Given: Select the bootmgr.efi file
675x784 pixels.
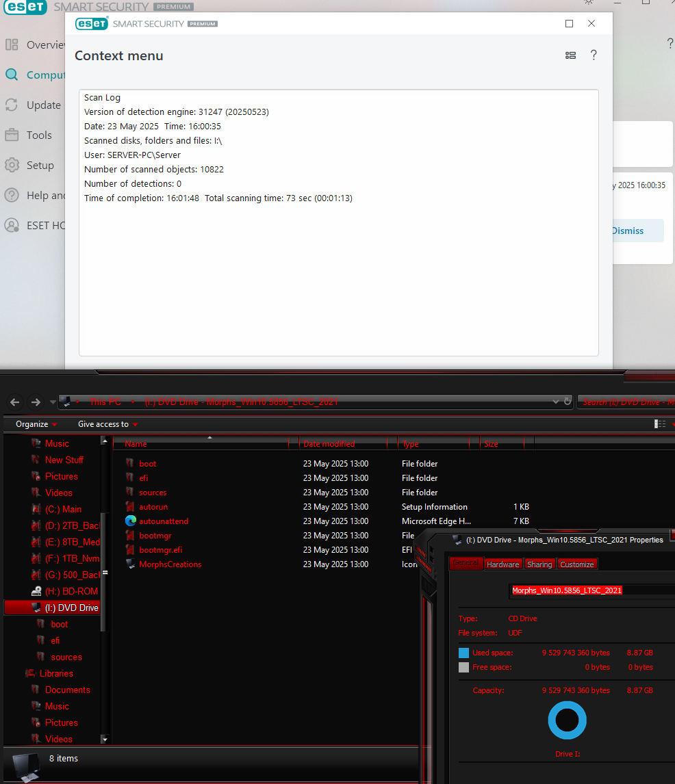Looking at the screenshot, I should [161, 549].
